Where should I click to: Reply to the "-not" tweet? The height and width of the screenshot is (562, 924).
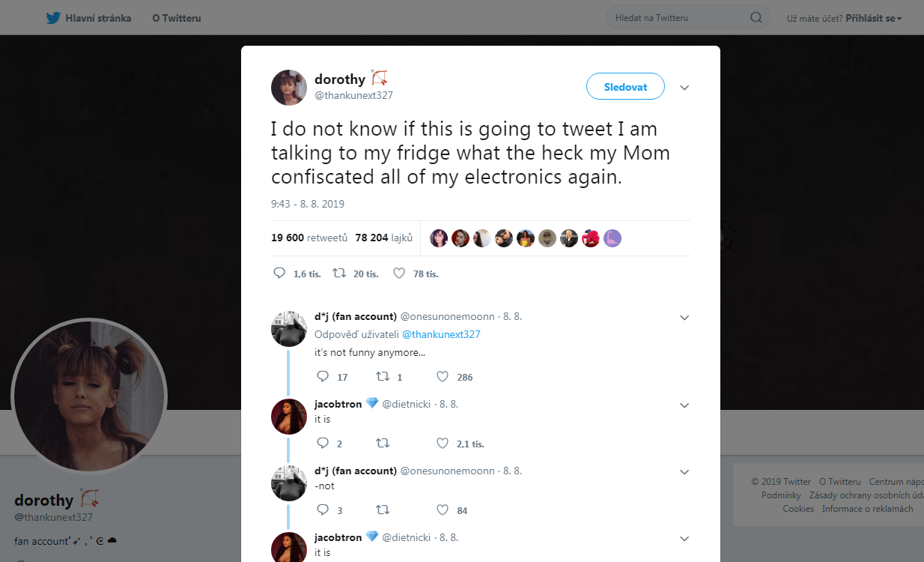click(x=323, y=510)
